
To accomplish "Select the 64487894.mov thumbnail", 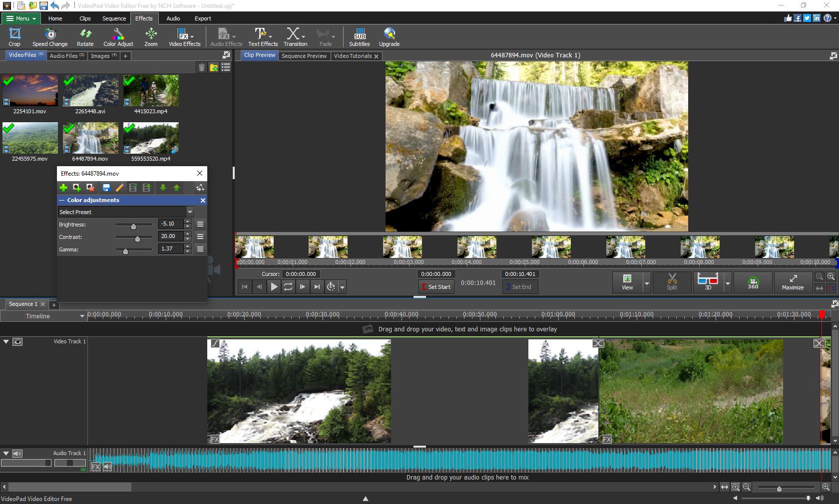I will point(90,138).
